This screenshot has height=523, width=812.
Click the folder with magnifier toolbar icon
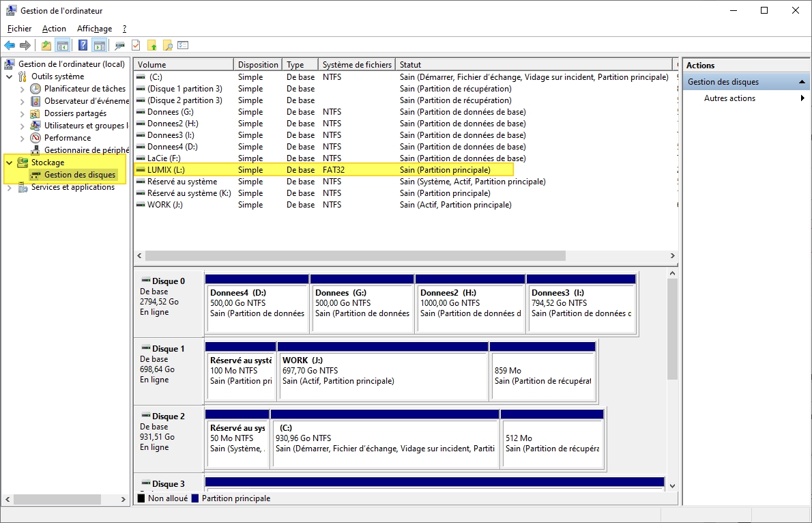[167, 46]
